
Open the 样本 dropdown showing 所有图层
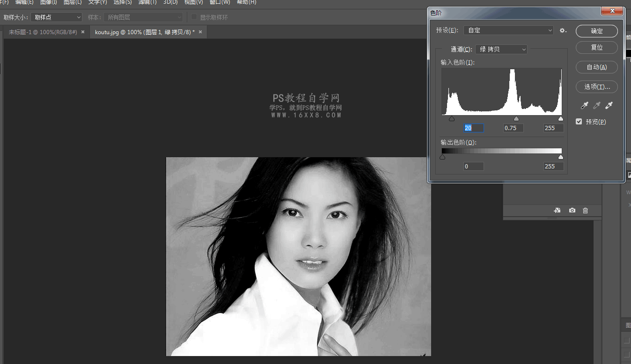coord(143,17)
